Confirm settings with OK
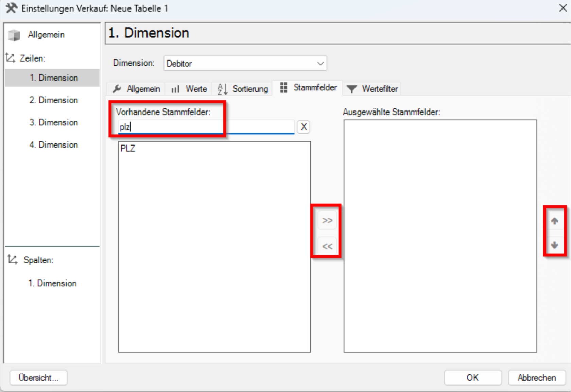 coord(473,378)
